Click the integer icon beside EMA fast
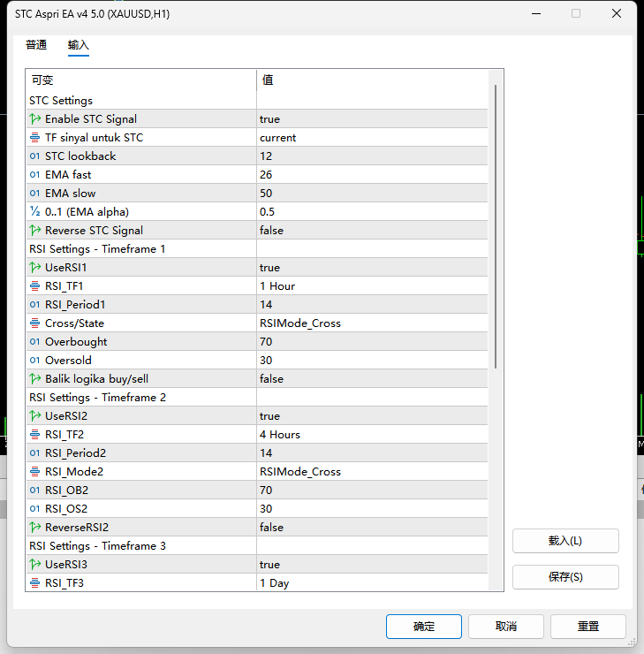The height and width of the screenshot is (654, 644). (x=35, y=175)
